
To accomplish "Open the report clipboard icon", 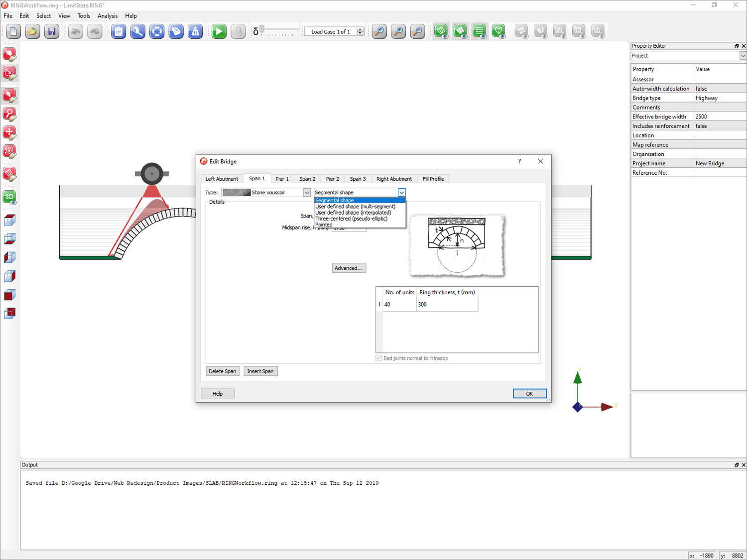I will (119, 31).
